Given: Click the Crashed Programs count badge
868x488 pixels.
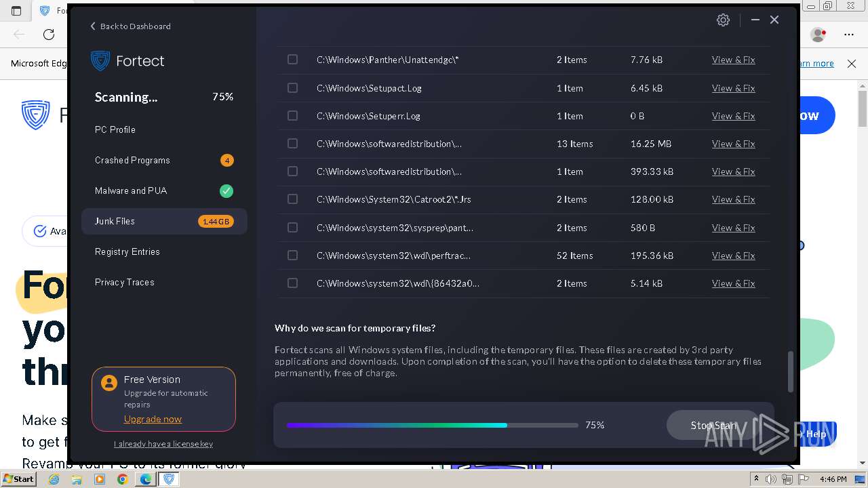Looking at the screenshot, I should (x=226, y=161).
